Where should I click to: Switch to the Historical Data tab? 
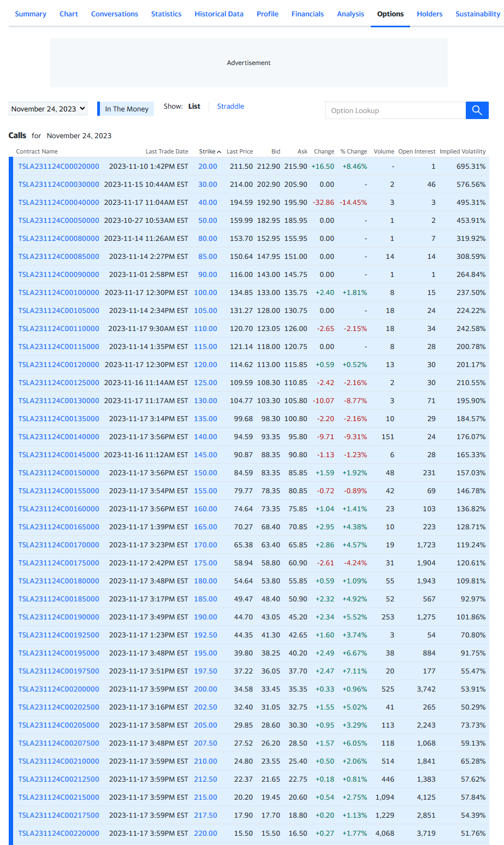[x=219, y=14]
